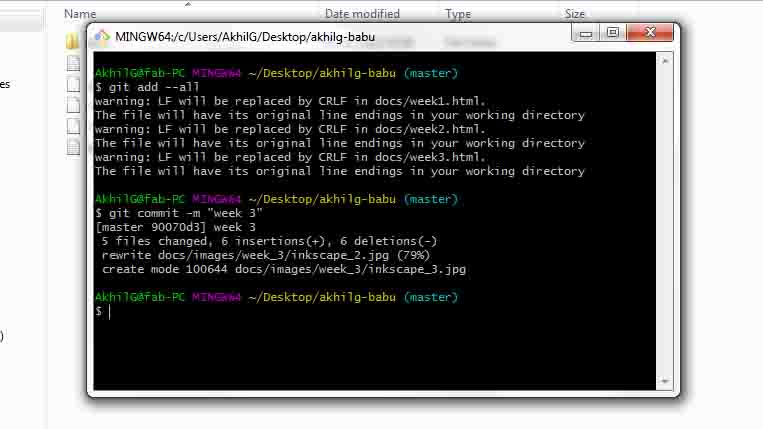Sort Explorer files by Date modified column
763x429 pixels.
(362, 14)
